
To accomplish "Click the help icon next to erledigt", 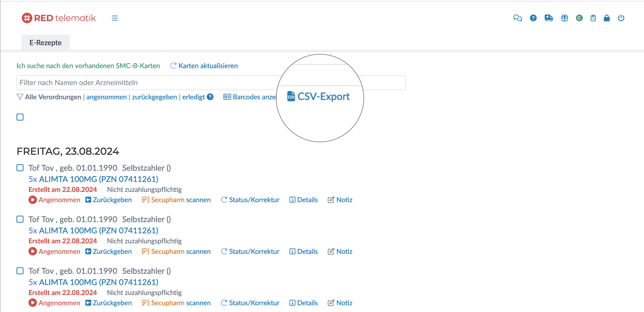I will [x=210, y=97].
